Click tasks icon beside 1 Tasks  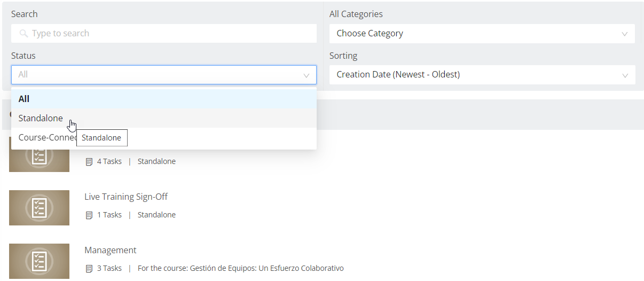click(89, 215)
